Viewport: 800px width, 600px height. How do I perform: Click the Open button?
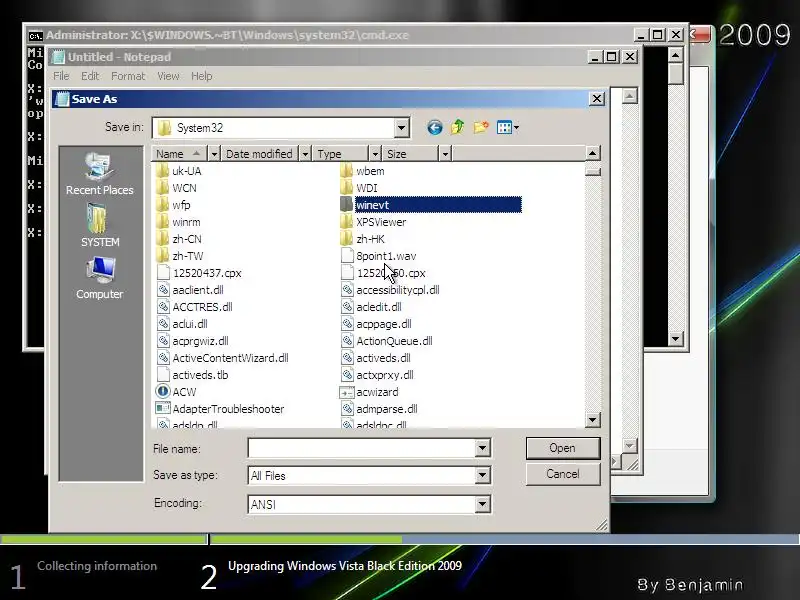tap(563, 448)
